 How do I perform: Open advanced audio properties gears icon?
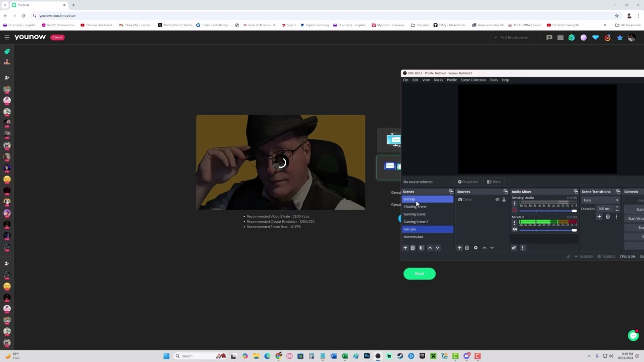tap(514, 247)
